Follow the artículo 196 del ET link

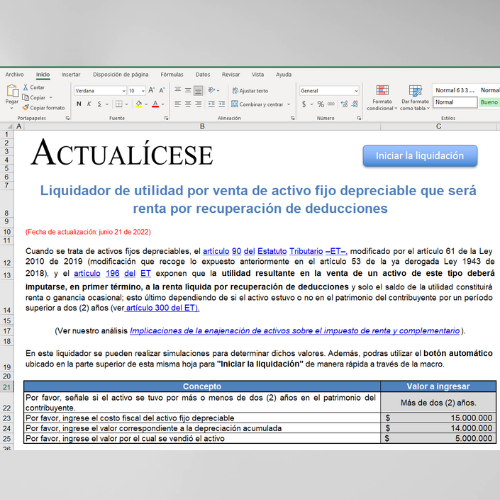[112, 273]
